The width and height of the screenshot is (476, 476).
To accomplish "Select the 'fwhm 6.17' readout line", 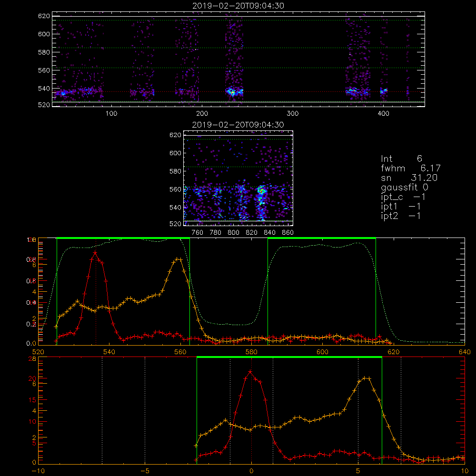I will (x=410, y=168).
